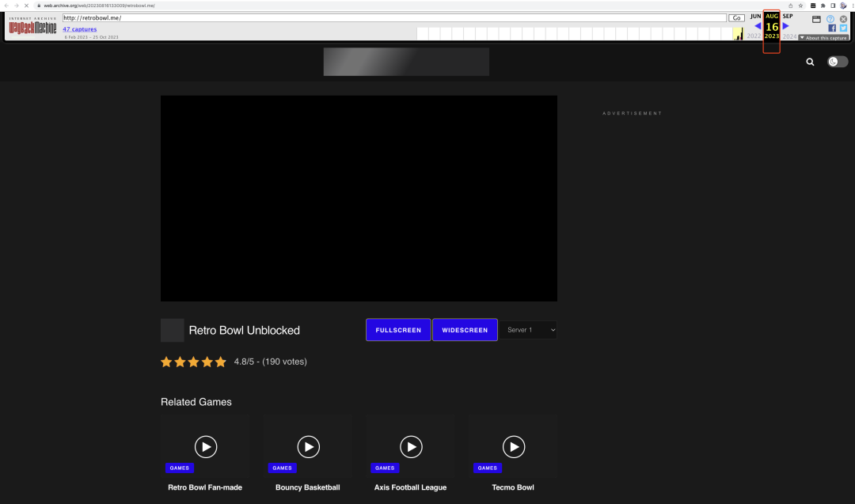The height and width of the screenshot is (504, 855).
Task: Bookmark this page with star icon
Action: tap(800, 6)
